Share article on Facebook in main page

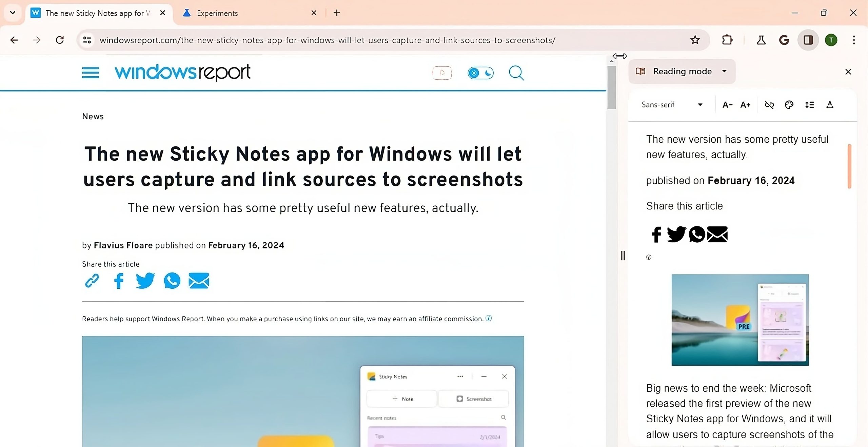click(119, 281)
